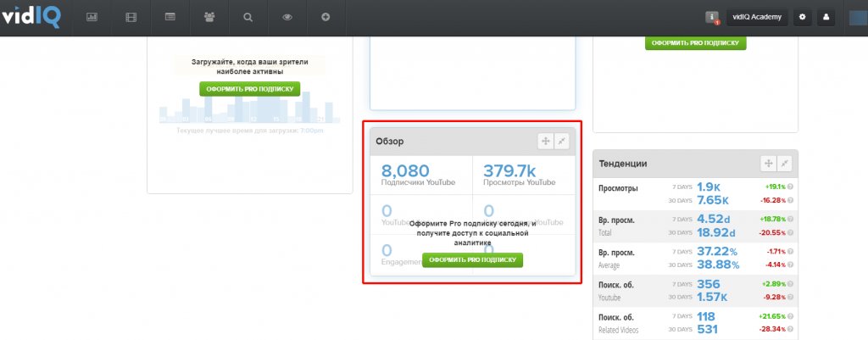Screen dimensions: 868x340
Task: Click help icon next to -28.34%
Action: coord(791,330)
